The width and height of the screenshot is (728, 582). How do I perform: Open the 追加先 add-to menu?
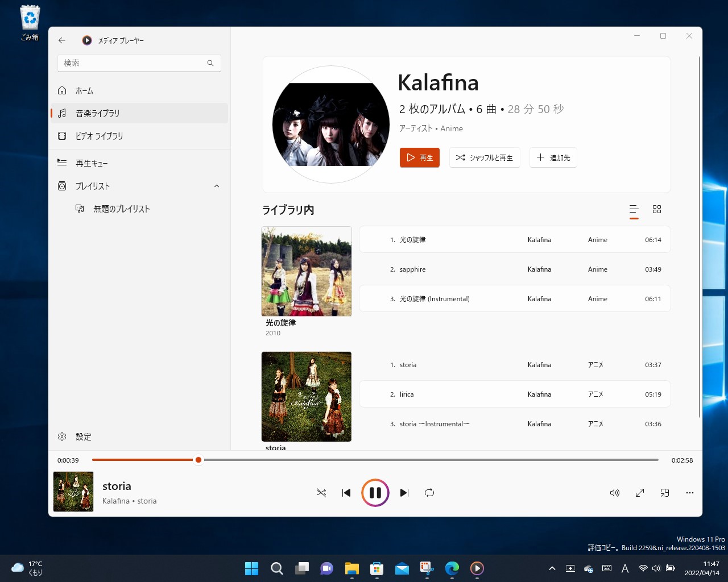click(552, 157)
